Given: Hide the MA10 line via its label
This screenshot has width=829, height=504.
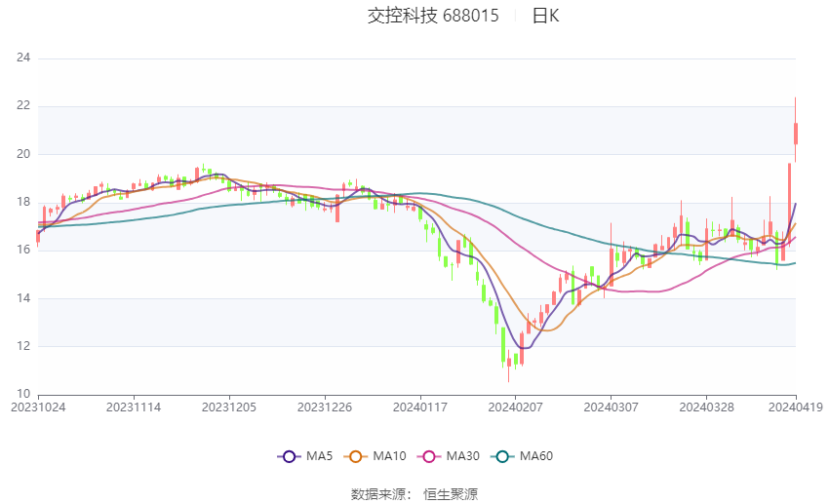Looking at the screenshot, I should coord(390,456).
